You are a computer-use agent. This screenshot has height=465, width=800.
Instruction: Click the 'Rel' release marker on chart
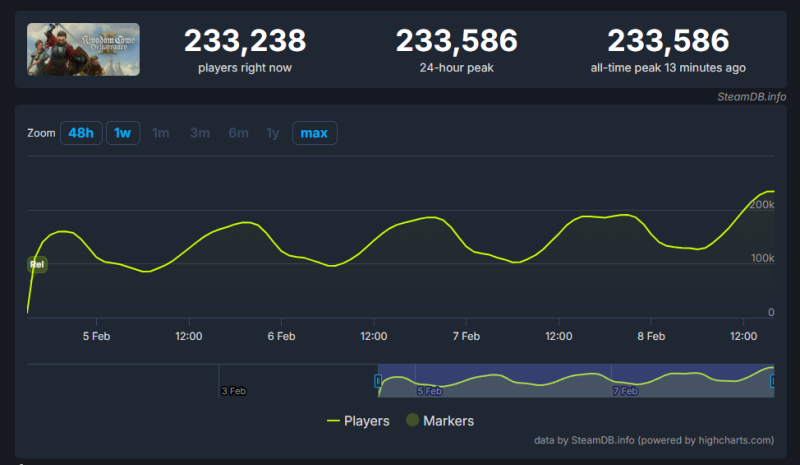coord(37,265)
